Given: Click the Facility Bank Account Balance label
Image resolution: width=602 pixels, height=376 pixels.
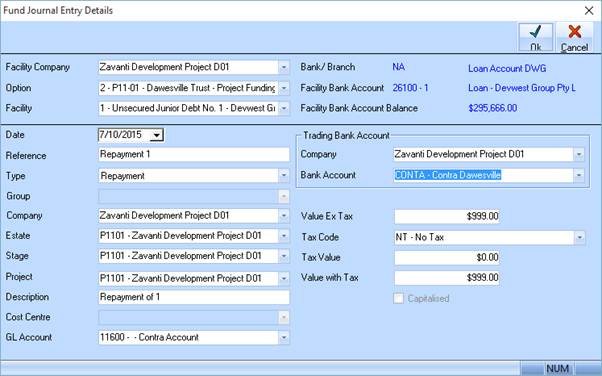Looking at the screenshot, I should click(x=359, y=108).
